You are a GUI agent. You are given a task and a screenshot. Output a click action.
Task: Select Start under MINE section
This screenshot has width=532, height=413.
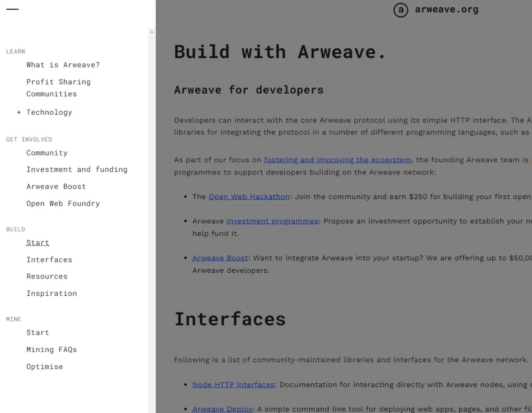coord(38,332)
